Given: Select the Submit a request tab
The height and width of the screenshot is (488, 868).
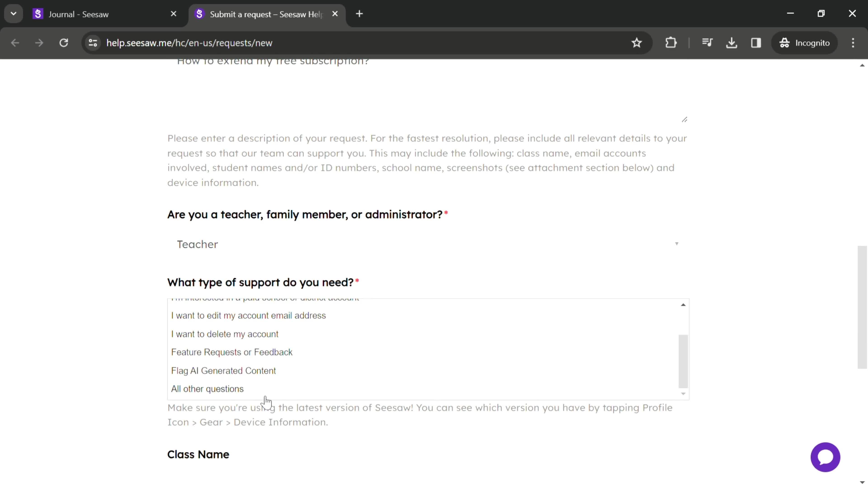Looking at the screenshot, I should (266, 14).
